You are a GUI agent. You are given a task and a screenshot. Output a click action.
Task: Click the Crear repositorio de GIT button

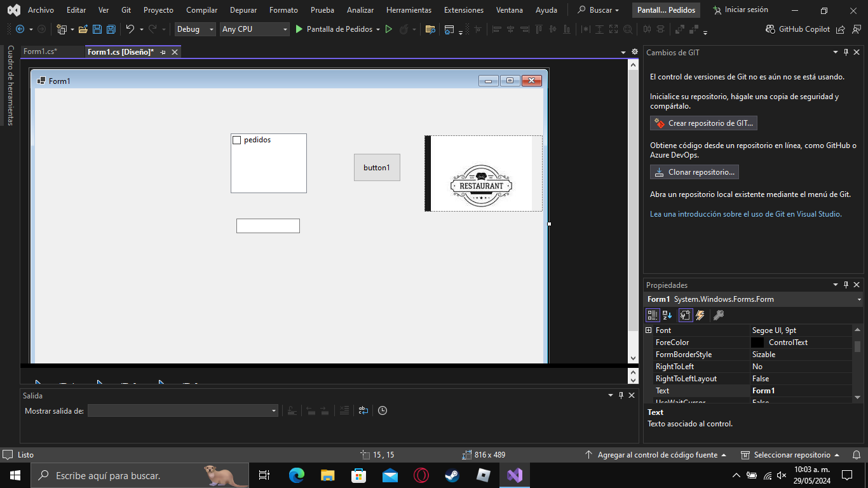(703, 123)
